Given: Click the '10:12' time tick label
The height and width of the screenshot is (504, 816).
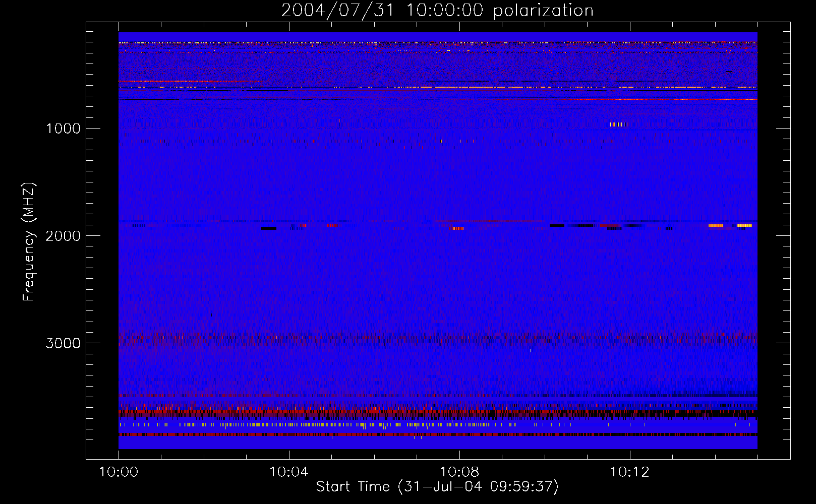Looking at the screenshot, I should tap(629, 472).
